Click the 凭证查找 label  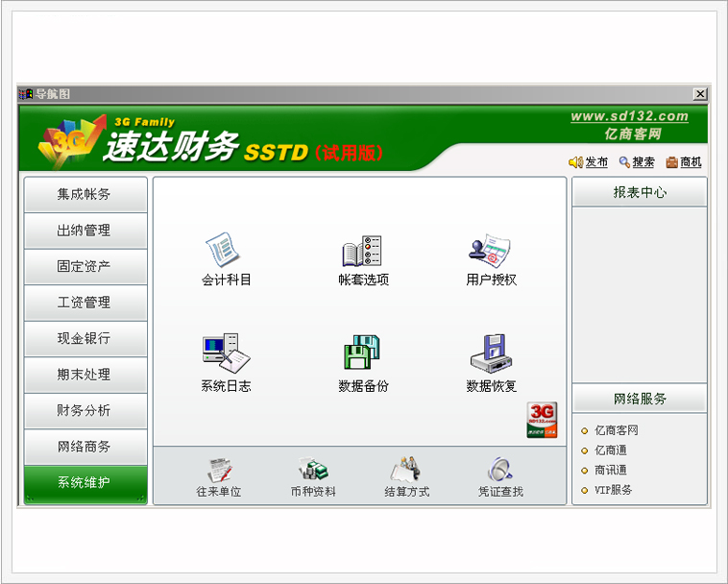500,491
